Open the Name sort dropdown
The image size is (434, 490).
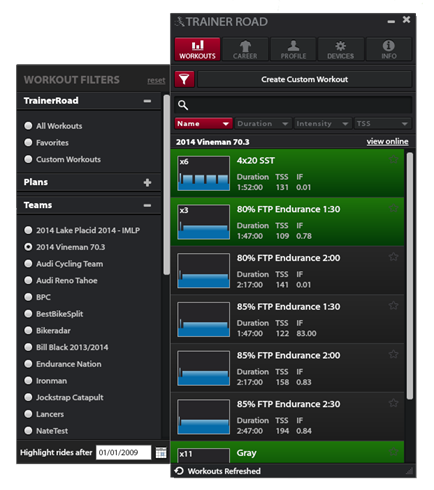pos(203,124)
